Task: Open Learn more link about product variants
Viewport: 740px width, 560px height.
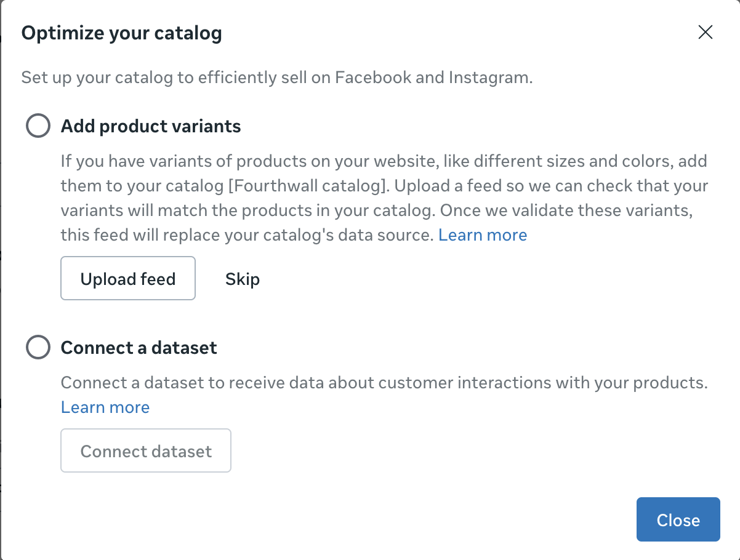Action: [x=482, y=235]
